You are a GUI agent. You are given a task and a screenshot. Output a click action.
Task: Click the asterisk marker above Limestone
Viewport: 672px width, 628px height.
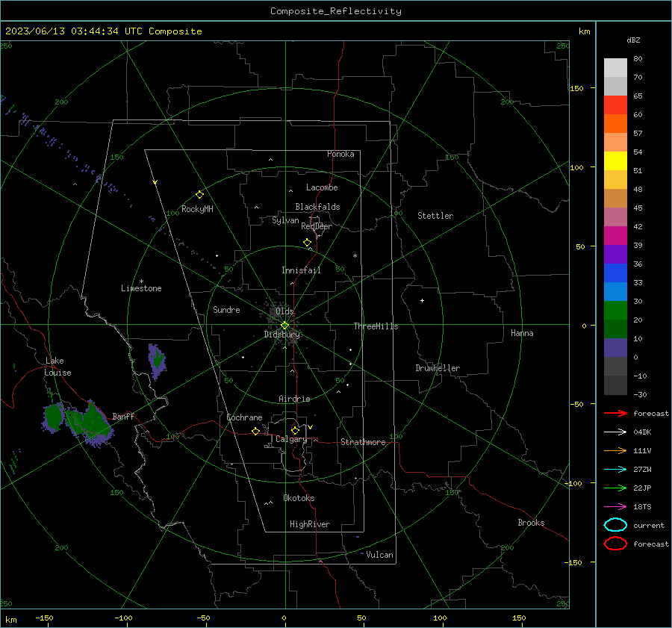click(x=141, y=282)
